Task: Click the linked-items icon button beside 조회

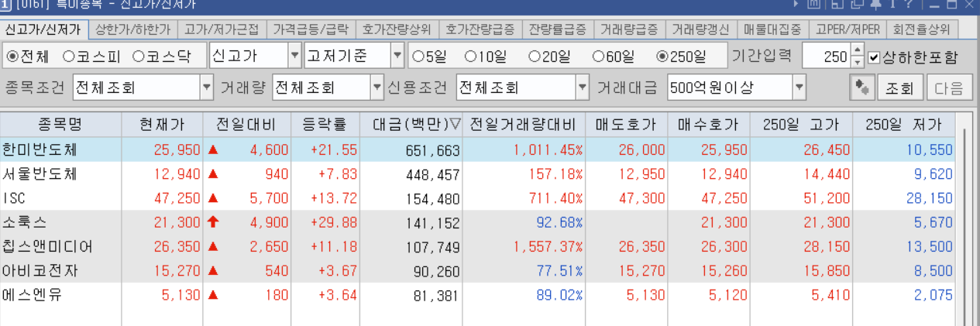Action: point(861,88)
